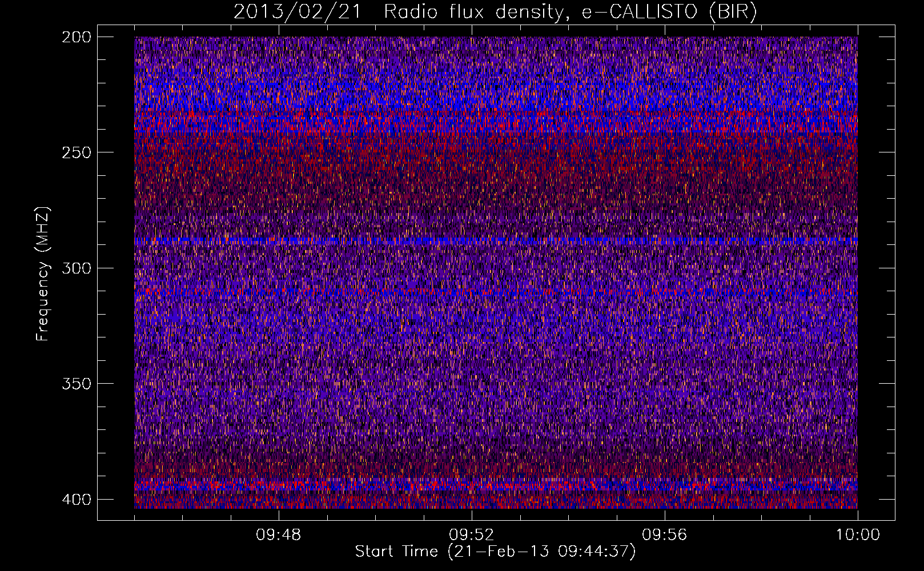Click the '10:00' time axis label
This screenshot has width=924, height=571.
coord(858,535)
